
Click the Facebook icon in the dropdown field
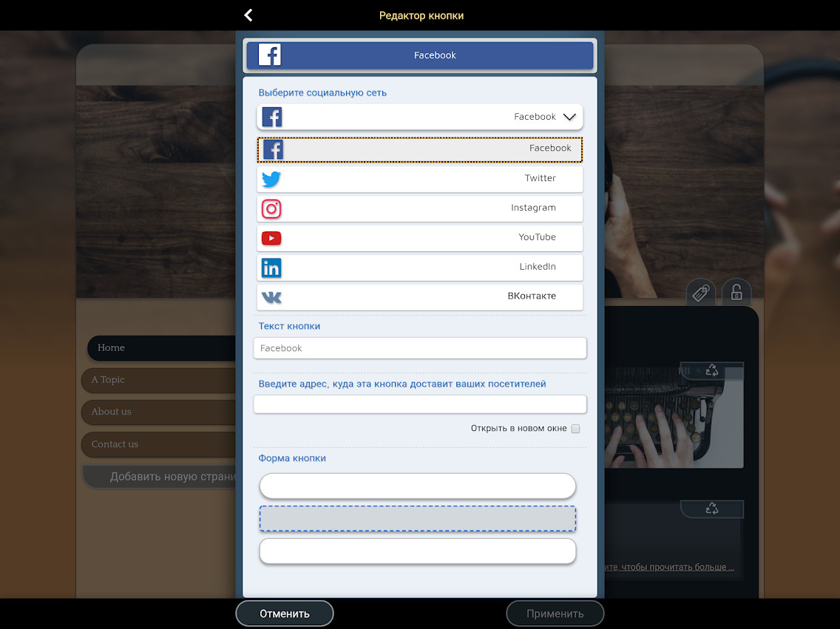point(272,117)
